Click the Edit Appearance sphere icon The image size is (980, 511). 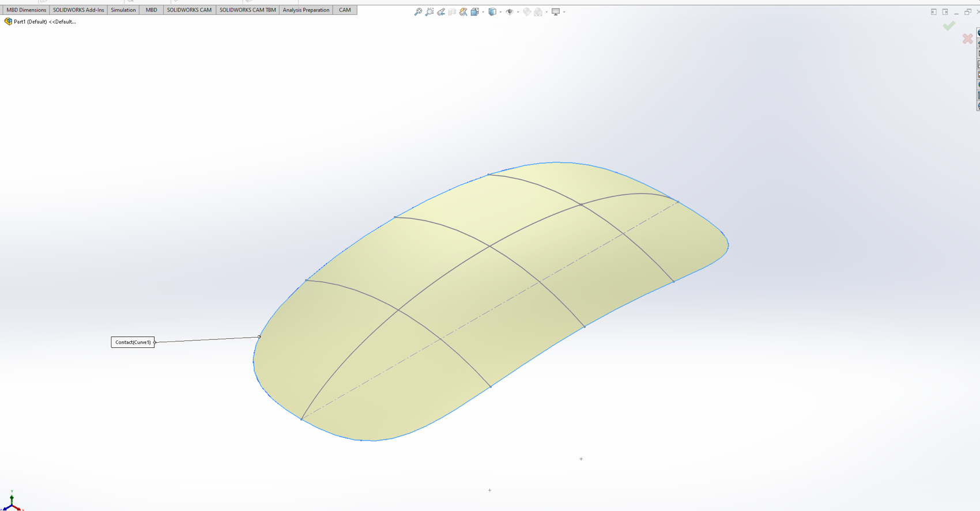526,12
